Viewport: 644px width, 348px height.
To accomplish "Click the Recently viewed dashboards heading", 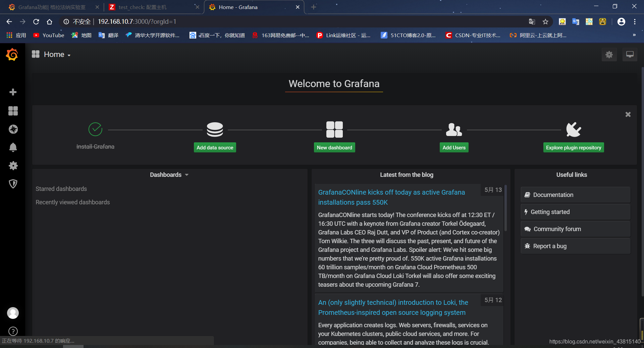I will (x=73, y=202).
